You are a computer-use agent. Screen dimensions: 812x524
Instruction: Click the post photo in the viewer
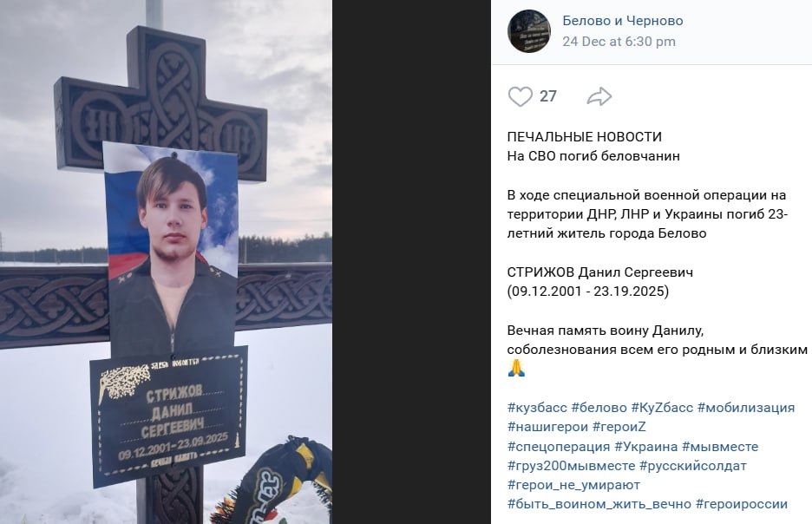(x=166, y=262)
